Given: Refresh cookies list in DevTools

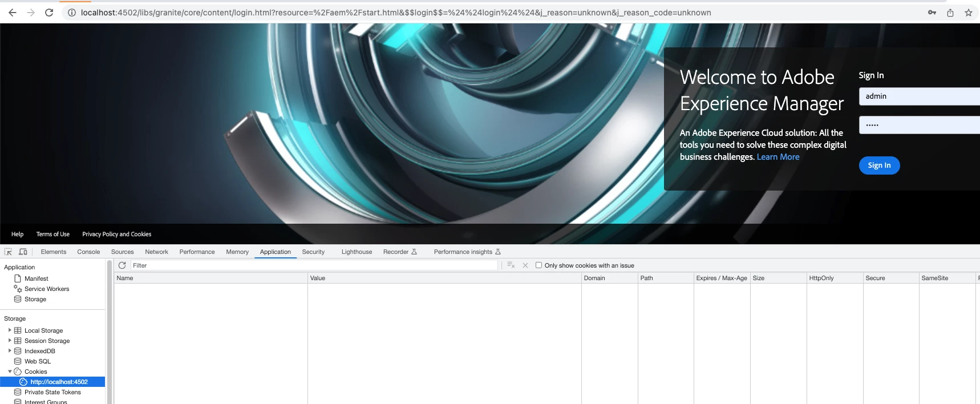Looking at the screenshot, I should [122, 265].
